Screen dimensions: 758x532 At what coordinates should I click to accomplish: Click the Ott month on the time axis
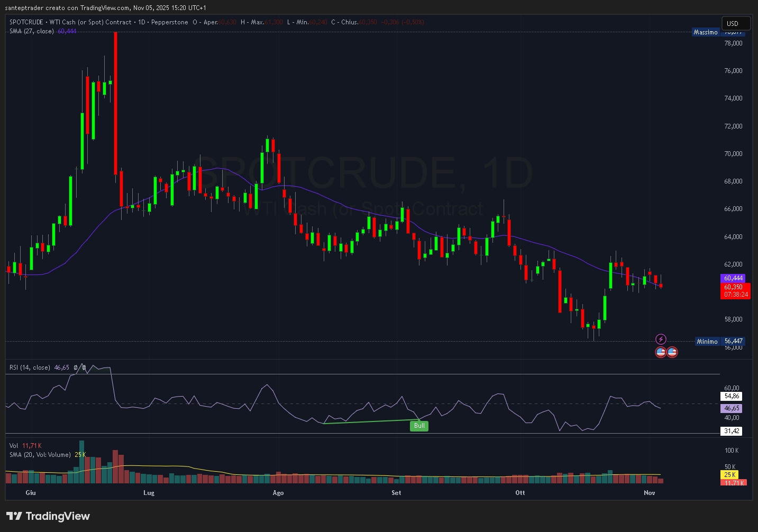[520, 493]
